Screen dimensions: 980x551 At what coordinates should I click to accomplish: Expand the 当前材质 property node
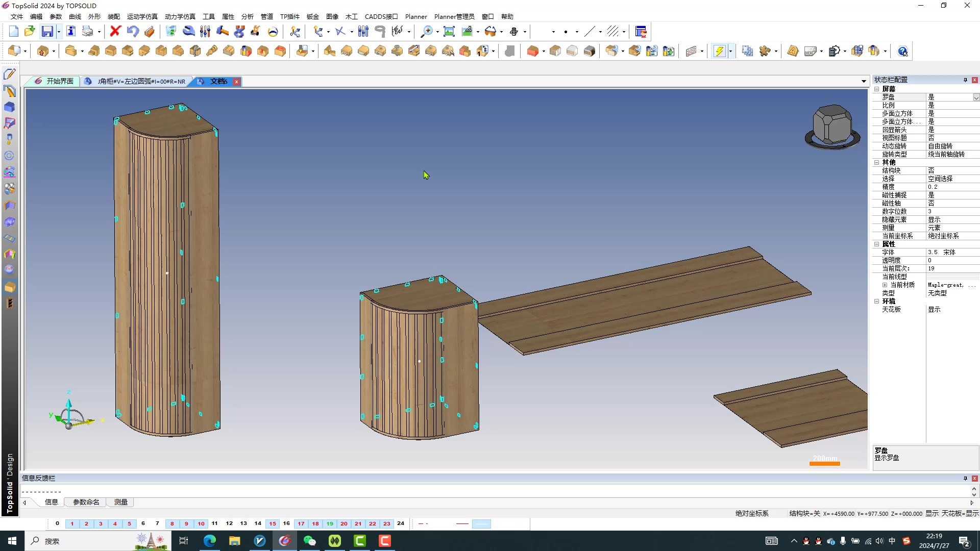point(885,285)
